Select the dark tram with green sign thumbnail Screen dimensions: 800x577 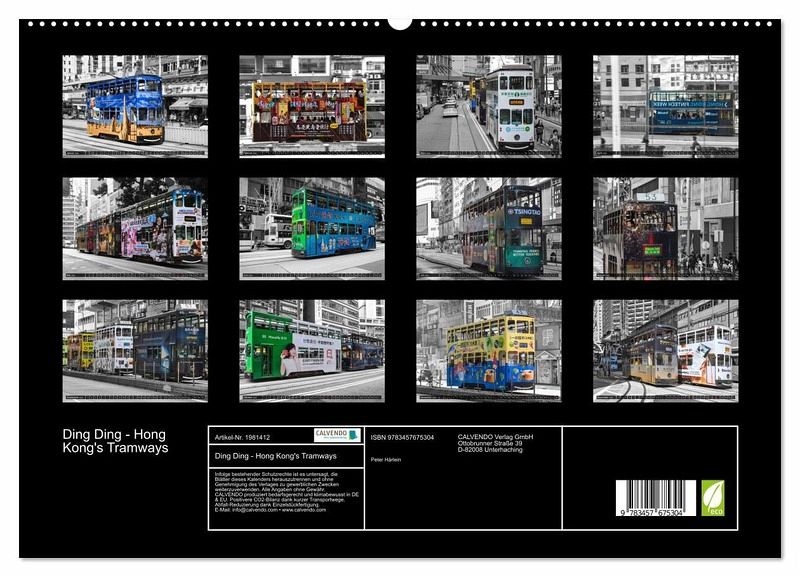pos(665,229)
